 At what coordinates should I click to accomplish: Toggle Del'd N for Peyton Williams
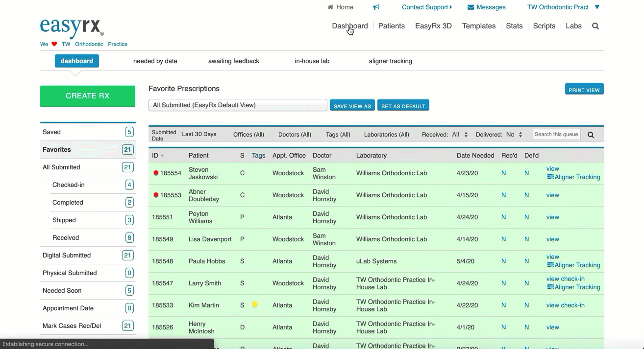tap(526, 217)
